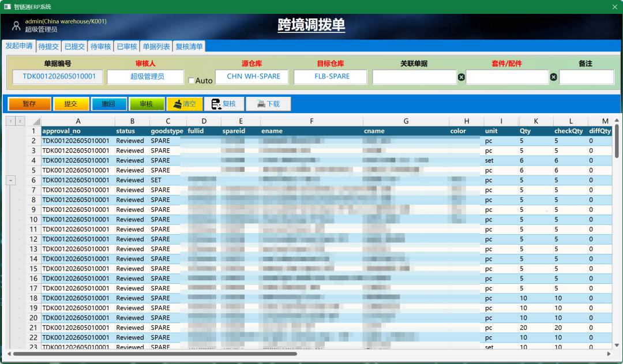
Task: Go to the 待审核 tab
Action: pos(100,47)
